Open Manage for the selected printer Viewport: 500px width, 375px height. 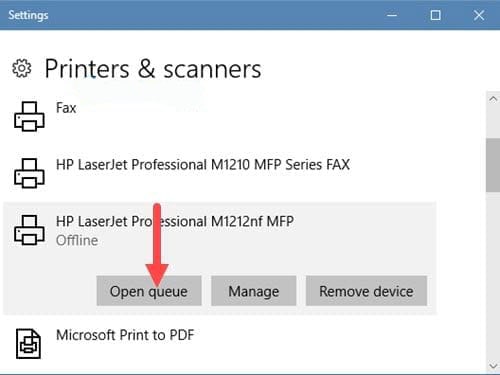pyautogui.click(x=254, y=291)
